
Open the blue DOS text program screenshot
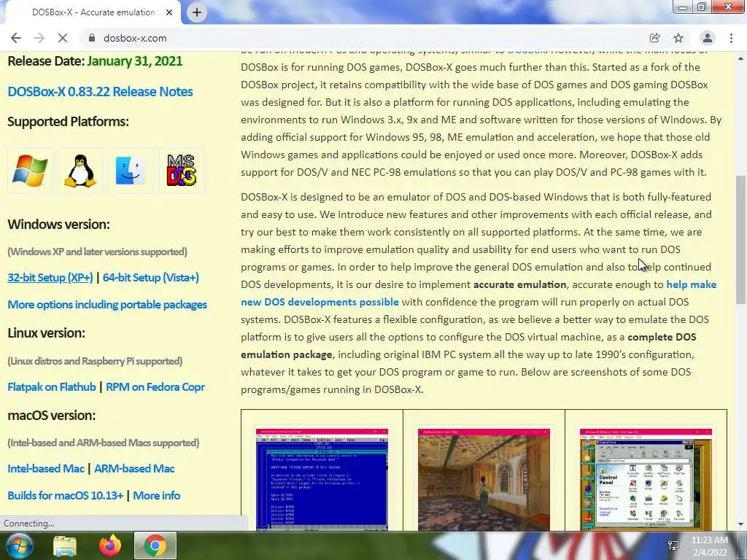tap(322, 480)
